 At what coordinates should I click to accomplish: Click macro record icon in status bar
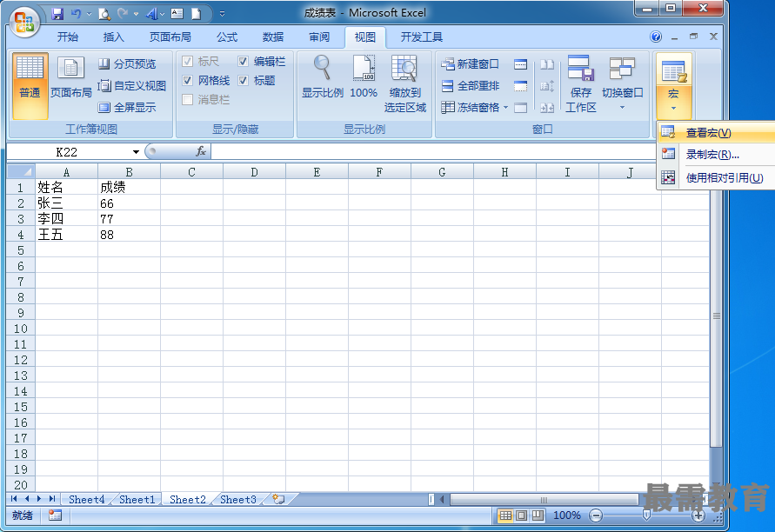(55, 515)
